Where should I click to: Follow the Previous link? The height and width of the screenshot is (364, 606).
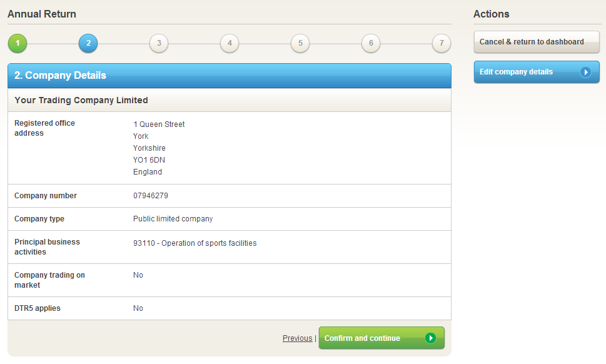click(x=297, y=338)
